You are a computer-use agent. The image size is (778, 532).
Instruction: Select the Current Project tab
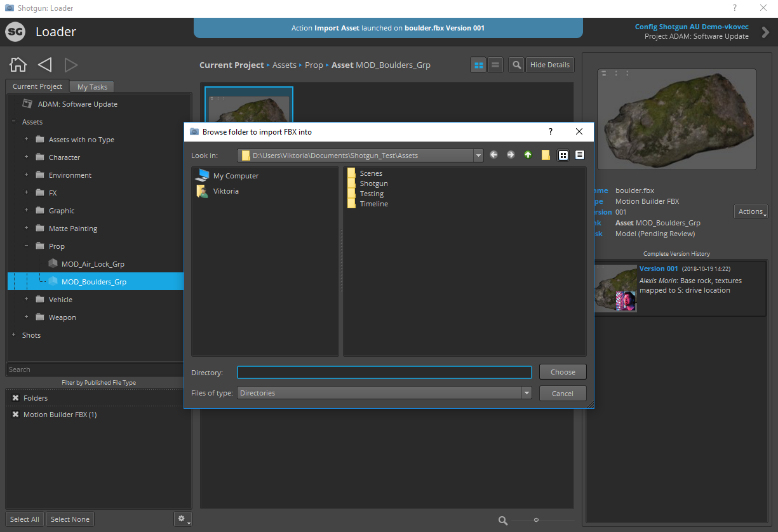tap(37, 86)
